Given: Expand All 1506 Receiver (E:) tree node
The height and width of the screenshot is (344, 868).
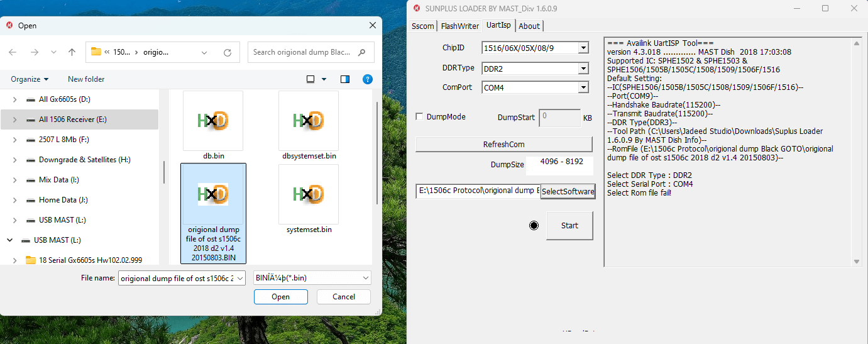Looking at the screenshot, I should 14,119.
